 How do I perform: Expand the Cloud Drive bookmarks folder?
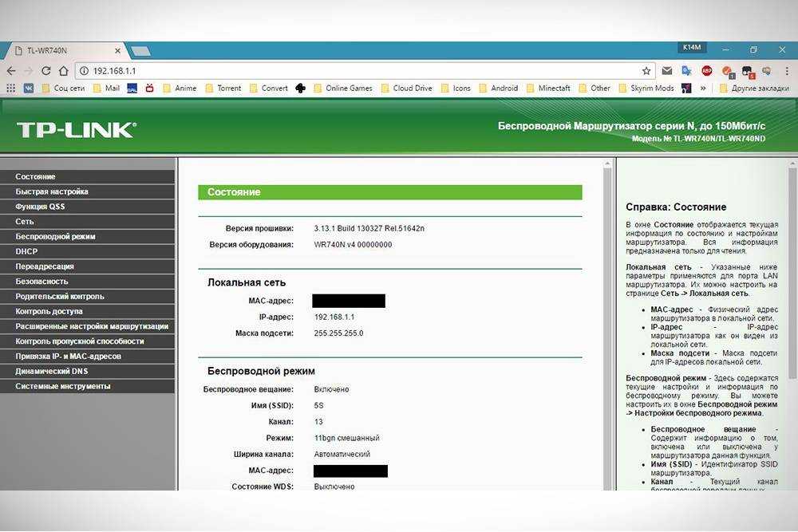408,89
